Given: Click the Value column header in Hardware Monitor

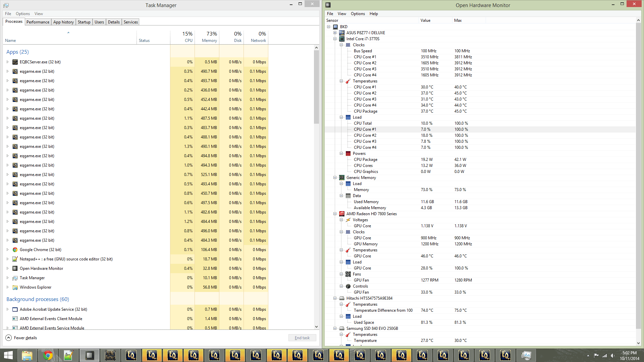Looking at the screenshot, I should 435,20.
